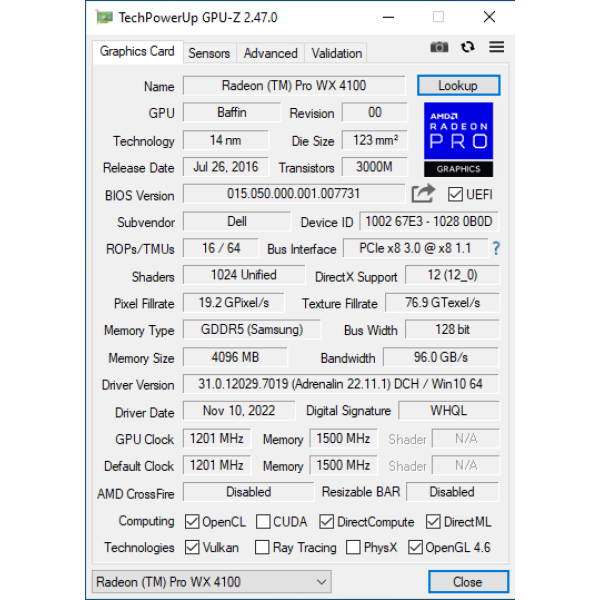Viewport: 600px width, 600px height.
Task: Switch to the Sensors tab
Action: 209,53
